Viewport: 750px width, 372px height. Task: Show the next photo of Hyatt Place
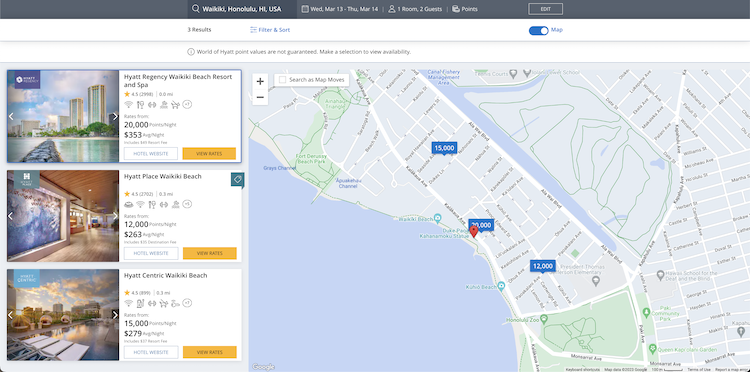click(x=115, y=216)
